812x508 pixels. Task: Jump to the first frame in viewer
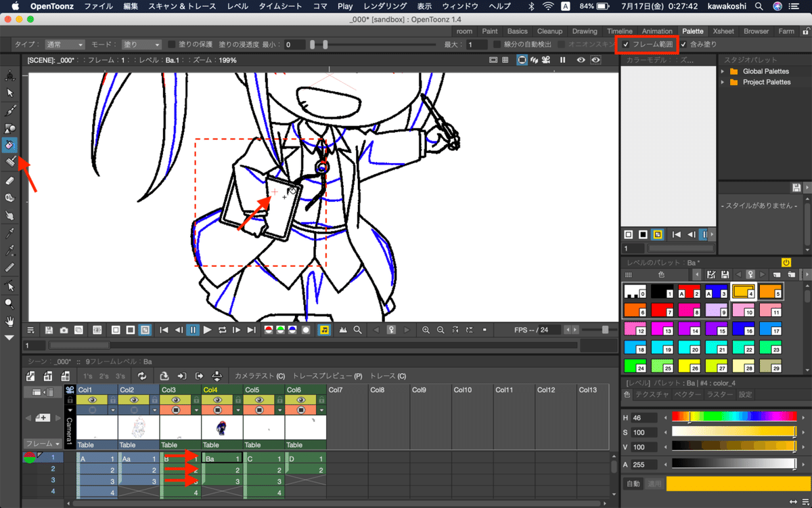(x=164, y=330)
